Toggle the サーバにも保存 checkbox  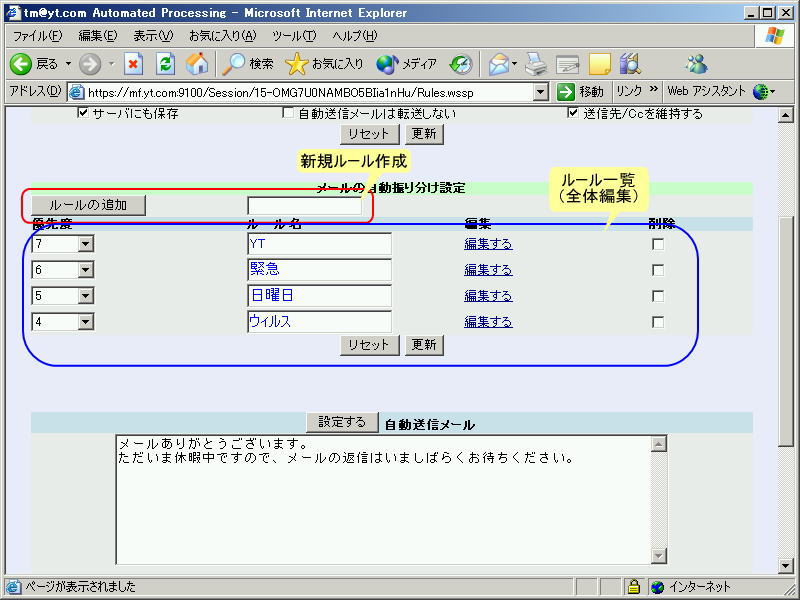(x=84, y=113)
